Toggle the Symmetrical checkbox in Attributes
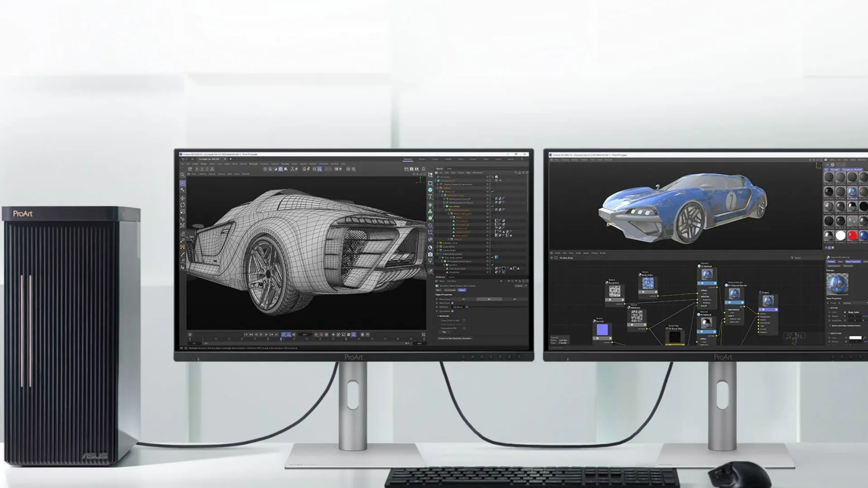Screen dimensions: 868x488 click(x=453, y=311)
